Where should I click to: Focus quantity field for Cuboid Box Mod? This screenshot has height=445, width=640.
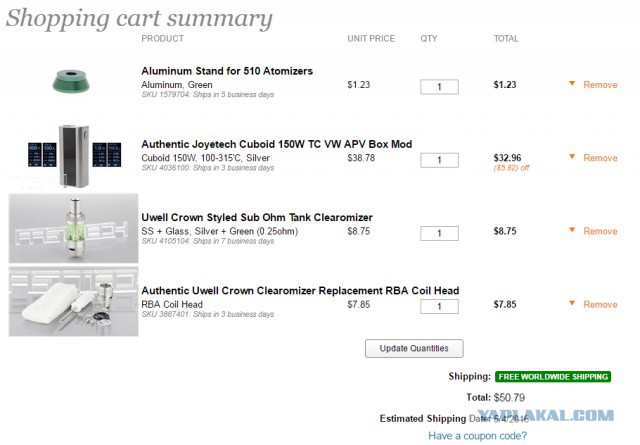(439, 160)
